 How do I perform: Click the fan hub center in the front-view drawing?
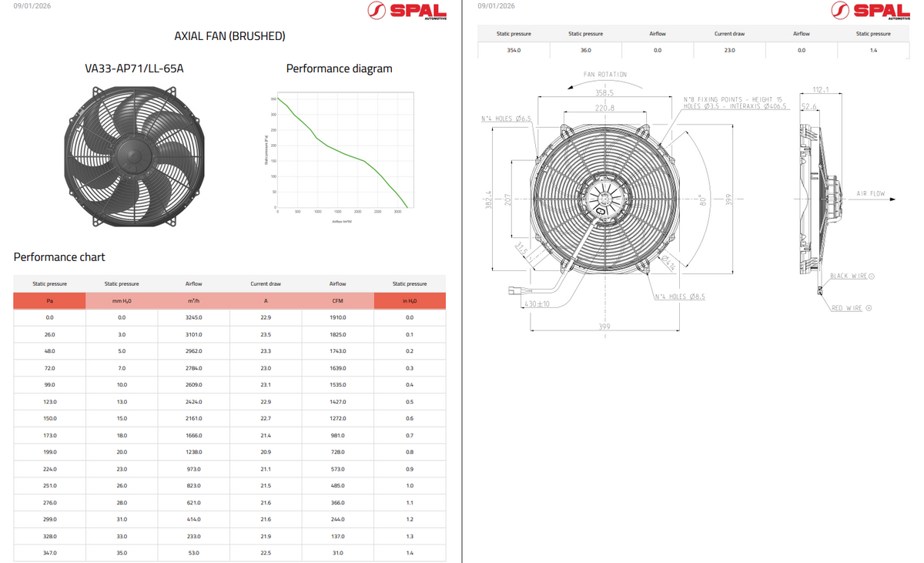pyautogui.click(x=604, y=199)
